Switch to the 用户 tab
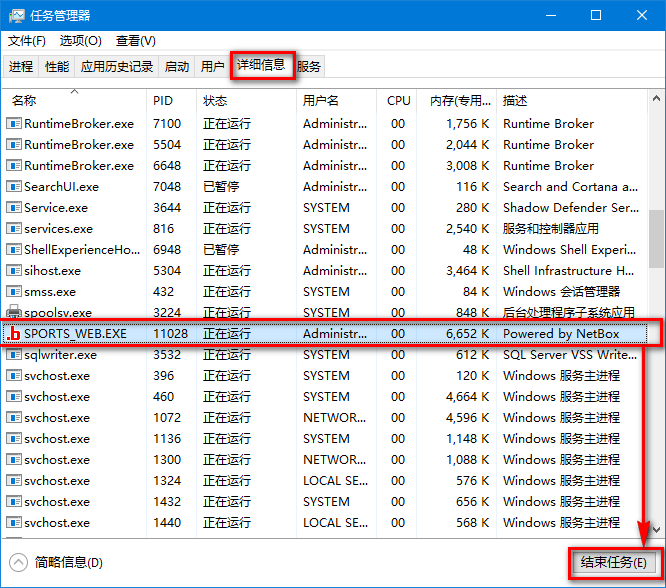 (213, 67)
